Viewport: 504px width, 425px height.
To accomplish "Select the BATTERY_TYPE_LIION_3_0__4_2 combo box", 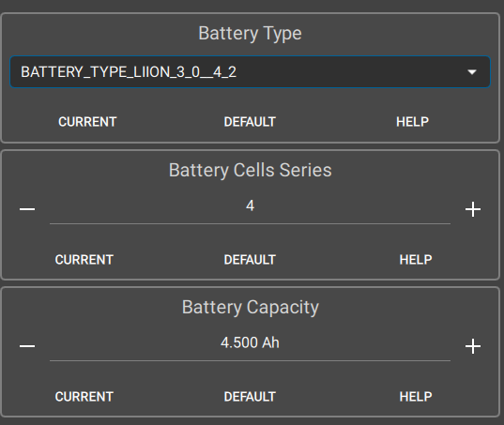I will (x=250, y=72).
